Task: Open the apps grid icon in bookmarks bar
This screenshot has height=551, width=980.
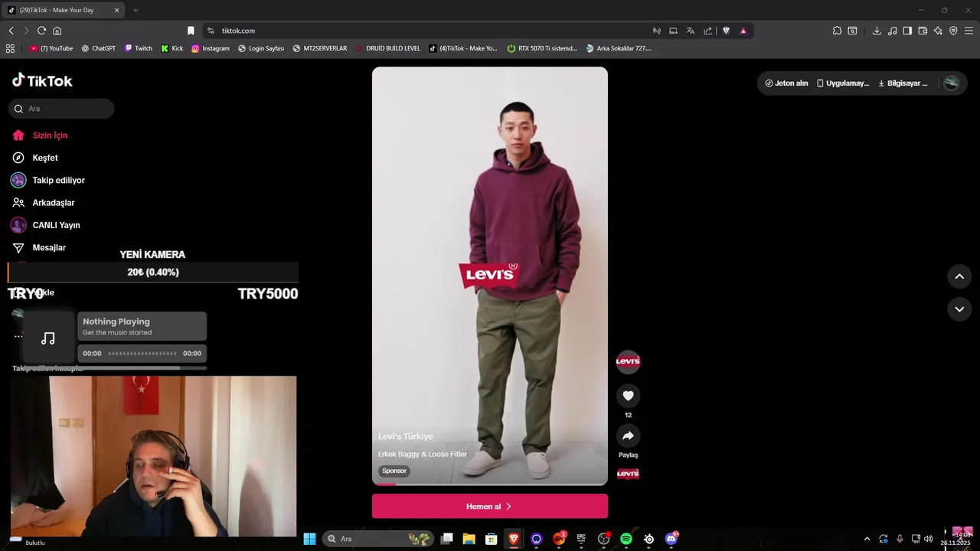Action: point(10,48)
